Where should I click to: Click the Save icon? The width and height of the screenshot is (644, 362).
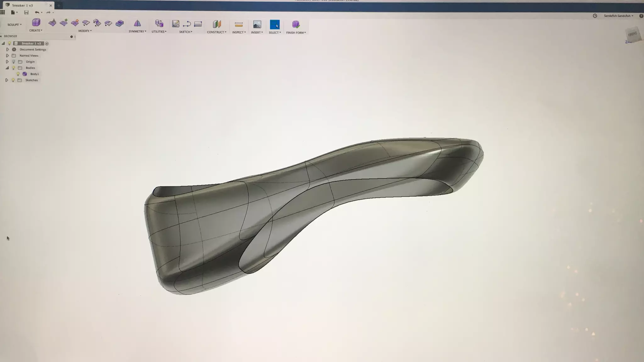click(26, 13)
